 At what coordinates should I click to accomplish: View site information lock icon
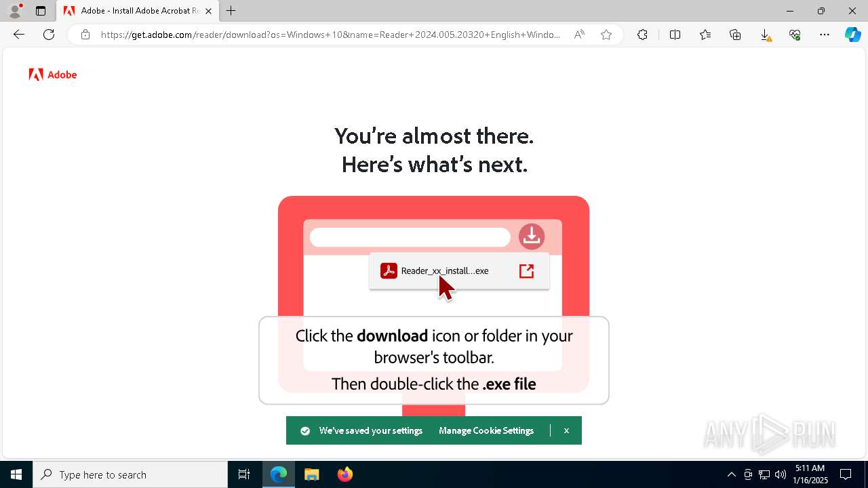tap(85, 35)
